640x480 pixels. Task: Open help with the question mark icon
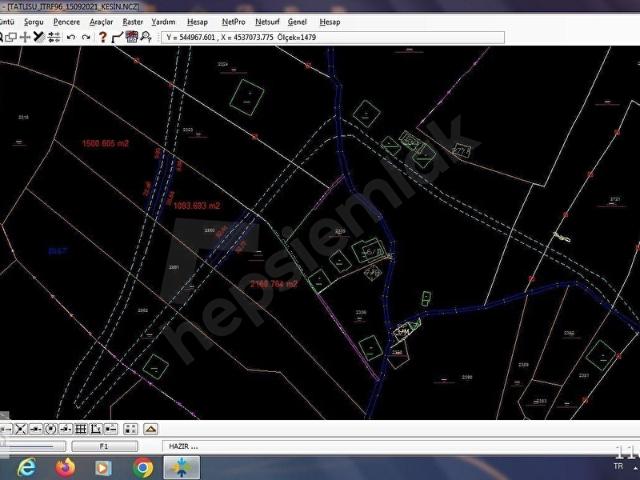(102, 37)
